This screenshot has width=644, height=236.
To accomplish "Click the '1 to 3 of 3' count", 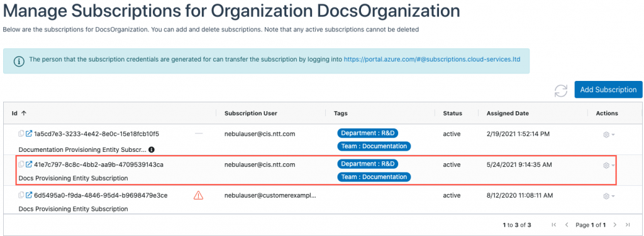I will (x=517, y=225).
